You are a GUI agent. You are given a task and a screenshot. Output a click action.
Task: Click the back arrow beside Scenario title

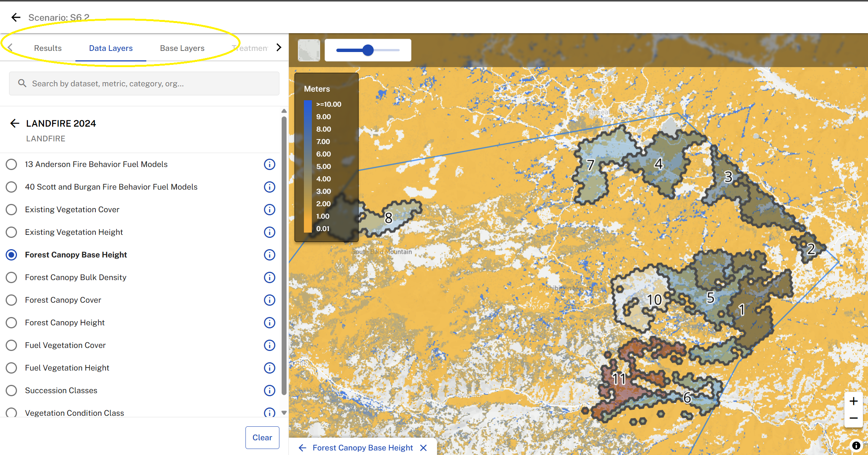coord(16,17)
